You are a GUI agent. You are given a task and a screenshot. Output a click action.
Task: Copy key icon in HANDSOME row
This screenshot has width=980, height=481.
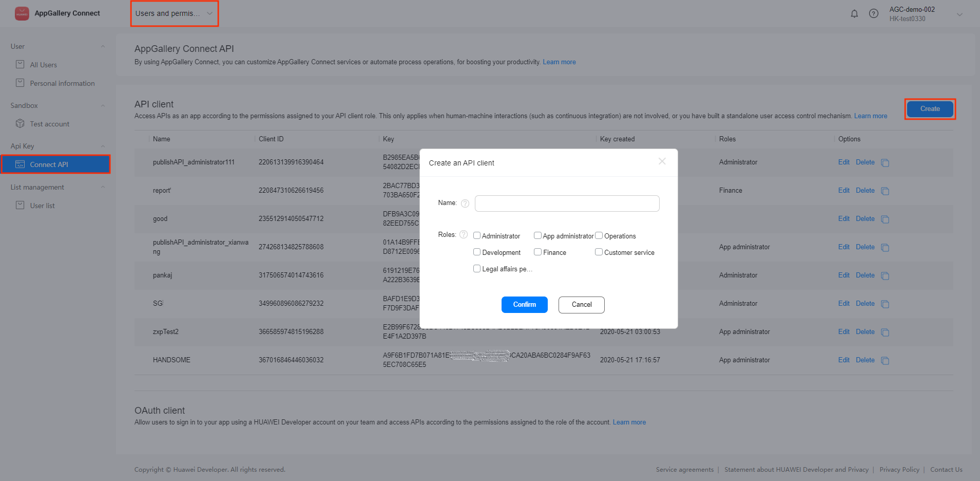(885, 361)
